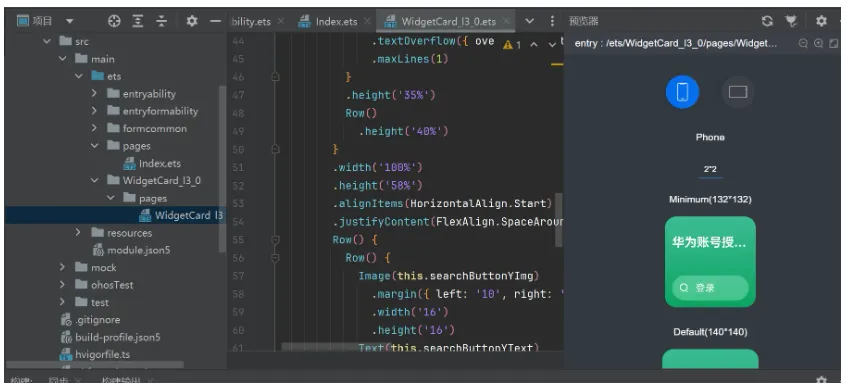Open the editor tabs kebab menu
This screenshot has height=391, width=846.
point(551,21)
